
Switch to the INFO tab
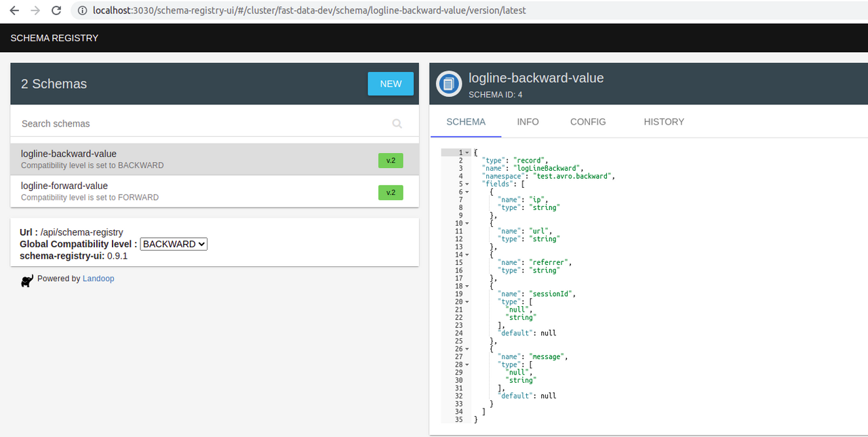[528, 122]
